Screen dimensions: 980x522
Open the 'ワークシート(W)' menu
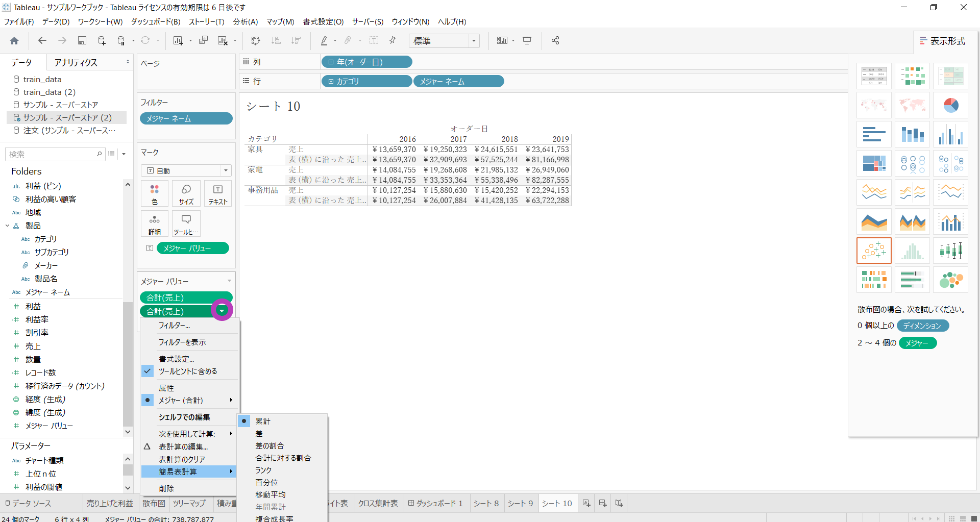(x=100, y=22)
